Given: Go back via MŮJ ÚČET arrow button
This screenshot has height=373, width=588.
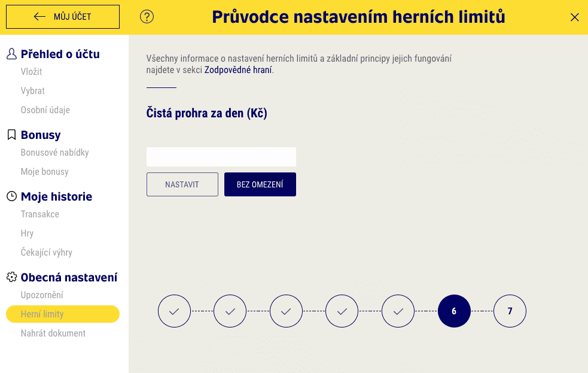Looking at the screenshot, I should pyautogui.click(x=63, y=17).
